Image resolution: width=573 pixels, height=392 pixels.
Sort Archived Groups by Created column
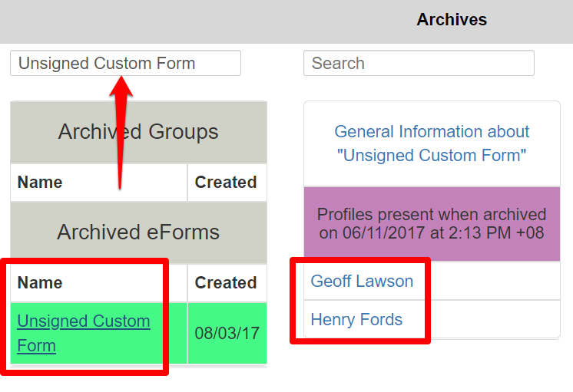coord(226,183)
